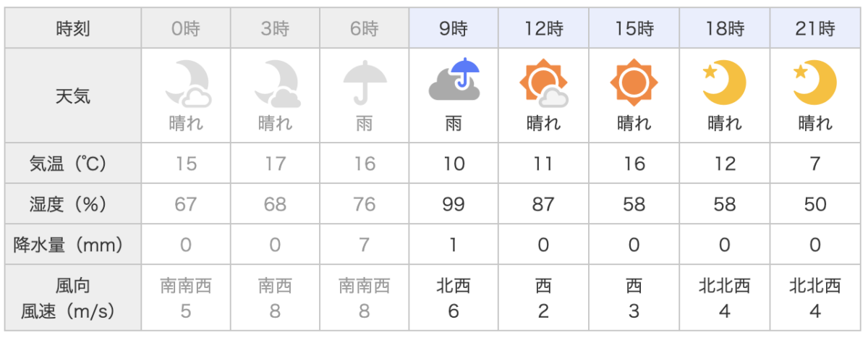
Task: Click the 時刻 row header
Action: click(x=73, y=30)
